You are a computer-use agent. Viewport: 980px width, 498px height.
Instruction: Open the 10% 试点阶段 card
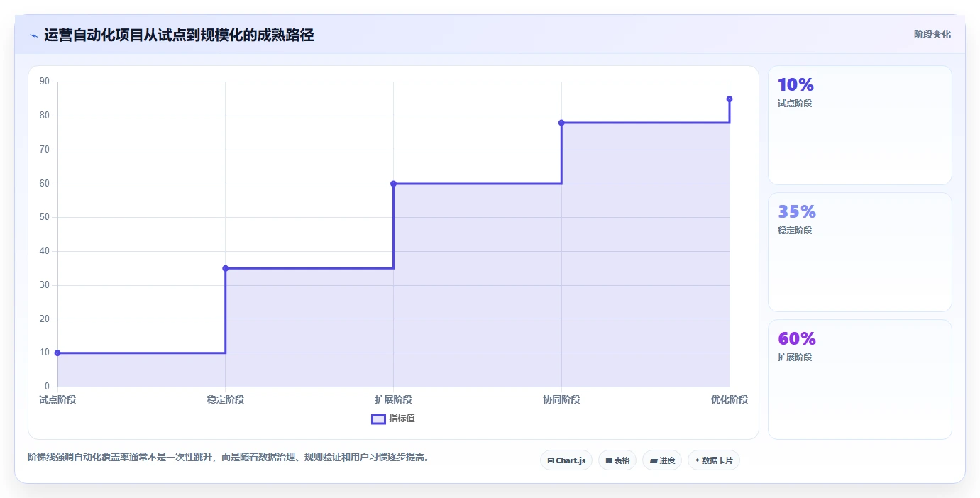click(860, 126)
